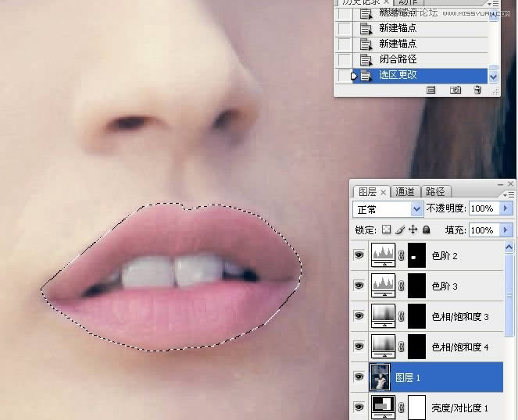
Task: Set history brush source for 闭合路径 state
Action: click(x=345, y=59)
